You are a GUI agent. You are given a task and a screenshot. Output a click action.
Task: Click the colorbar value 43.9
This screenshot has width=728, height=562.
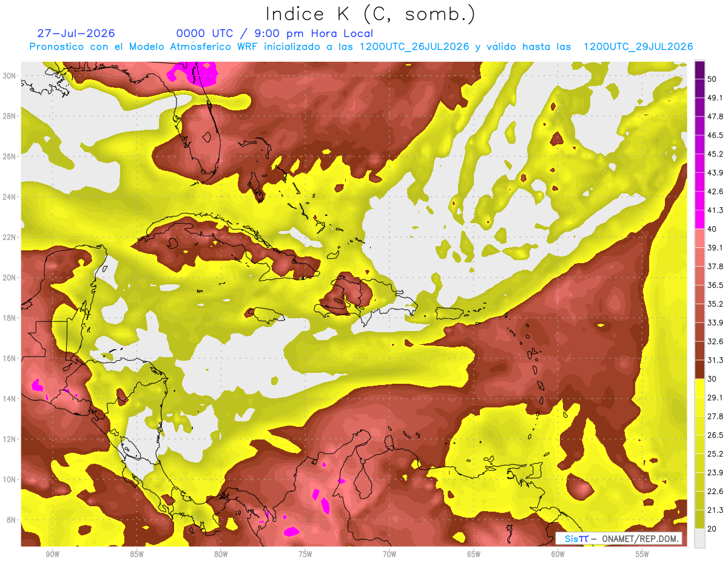pos(715,172)
